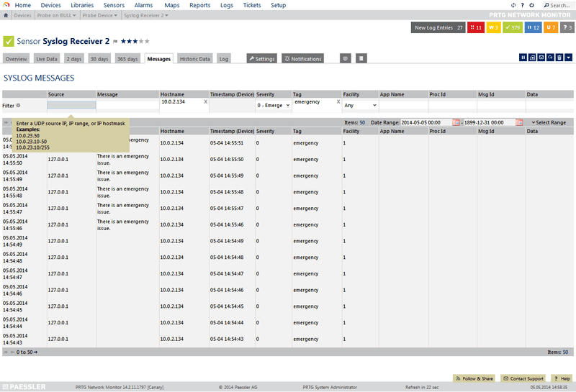Image resolution: width=576 pixels, height=392 pixels.
Task: Click the orange unusual status box showing 7
Action: (x=551, y=27)
